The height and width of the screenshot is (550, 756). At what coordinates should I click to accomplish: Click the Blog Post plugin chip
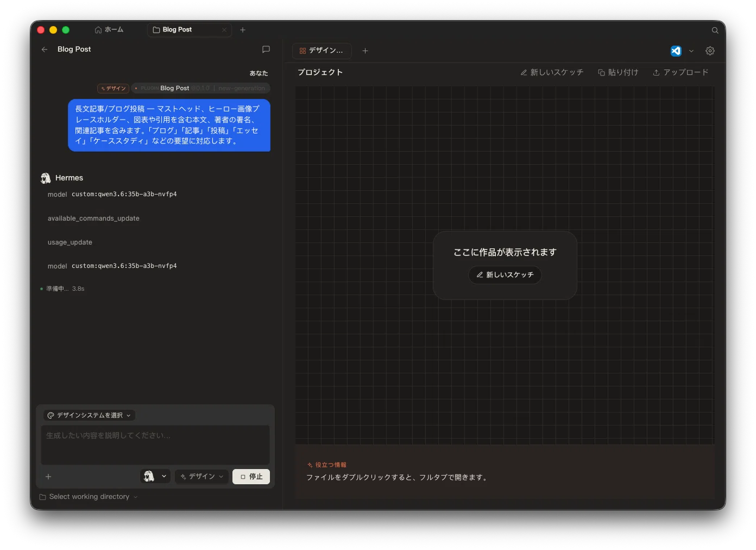click(x=200, y=88)
